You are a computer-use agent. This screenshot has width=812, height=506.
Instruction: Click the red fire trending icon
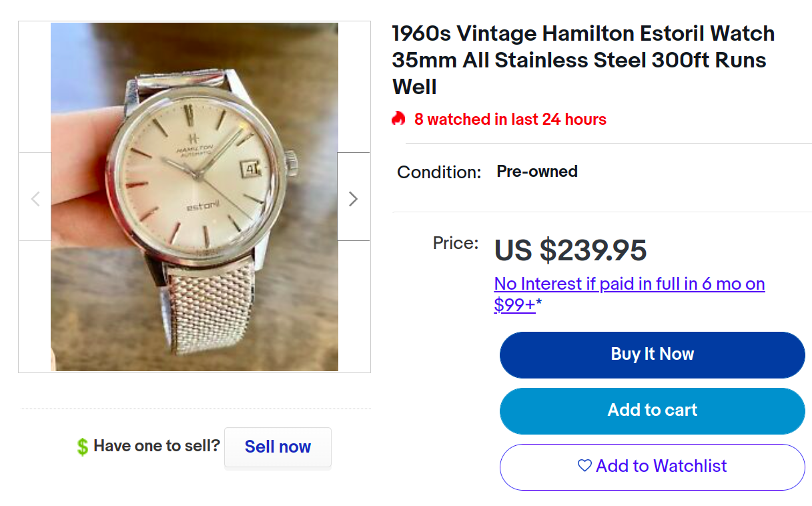pyautogui.click(x=399, y=119)
